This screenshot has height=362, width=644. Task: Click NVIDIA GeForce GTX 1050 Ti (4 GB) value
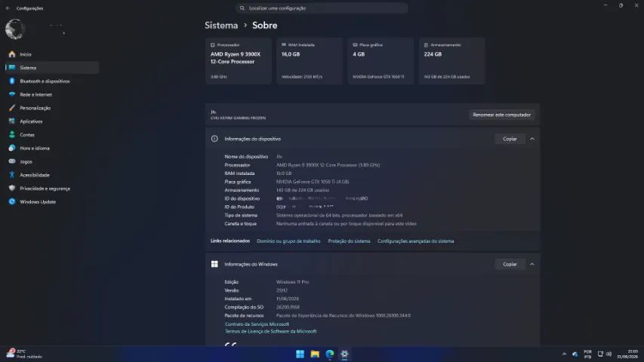(313, 182)
